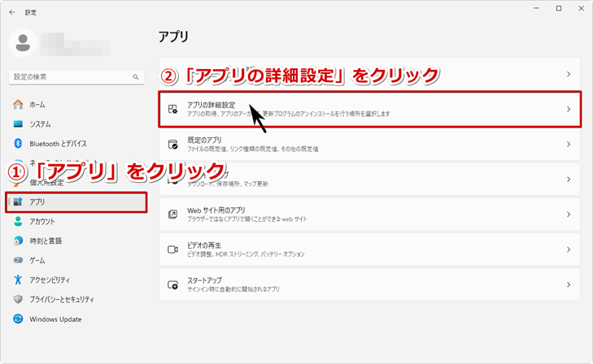Click the ビデオの再生 camera icon

tap(172, 249)
